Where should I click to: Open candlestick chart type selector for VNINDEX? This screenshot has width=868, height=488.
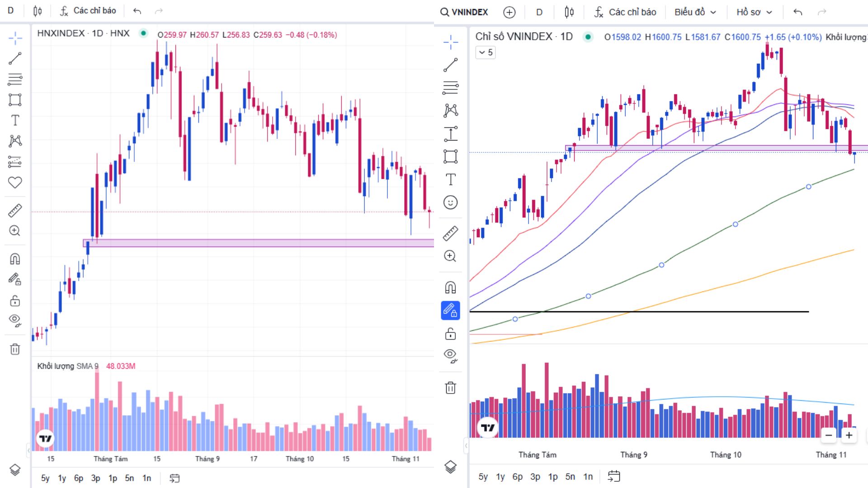coord(569,12)
